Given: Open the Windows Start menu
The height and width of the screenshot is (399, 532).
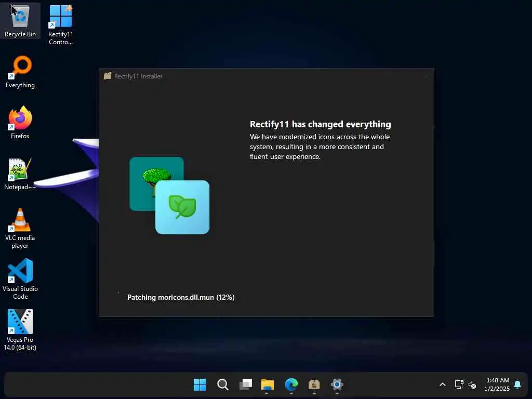Looking at the screenshot, I should (x=199, y=384).
